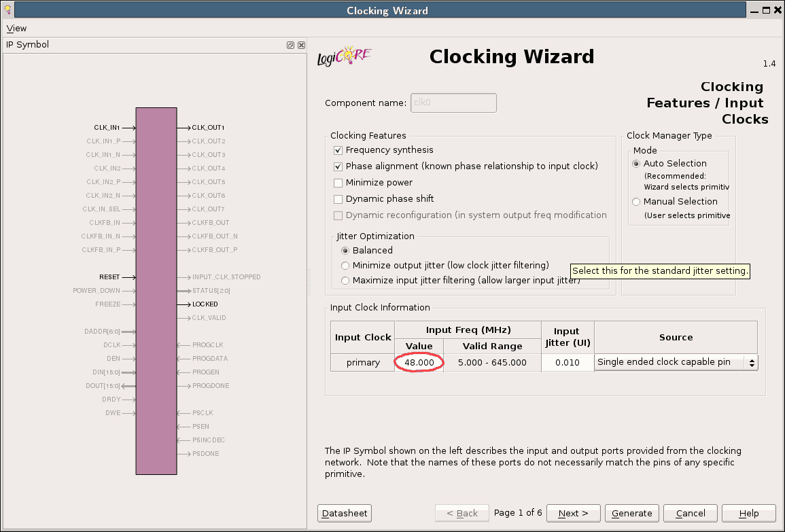The height and width of the screenshot is (532, 785).
Task: Float the IP Symbol panel
Action: 290,45
